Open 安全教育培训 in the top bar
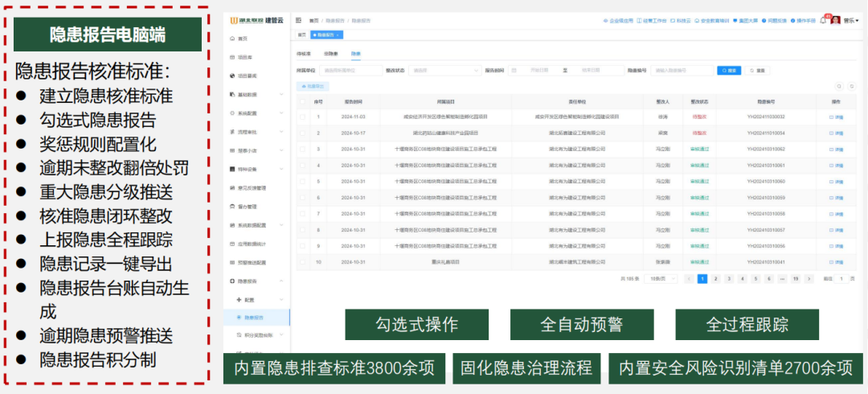This screenshot has height=394, width=868. coord(717,20)
